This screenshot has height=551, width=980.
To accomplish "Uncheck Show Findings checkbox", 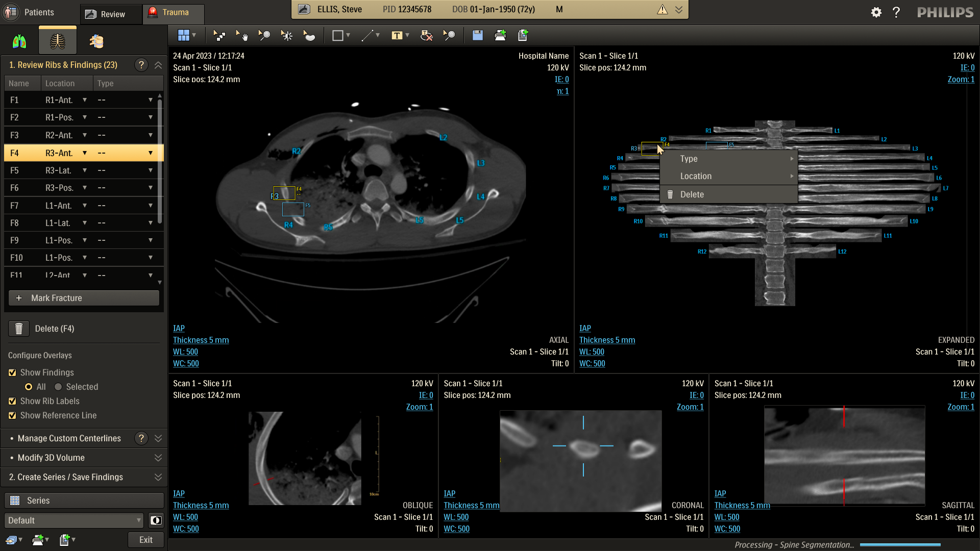I will tap(12, 372).
